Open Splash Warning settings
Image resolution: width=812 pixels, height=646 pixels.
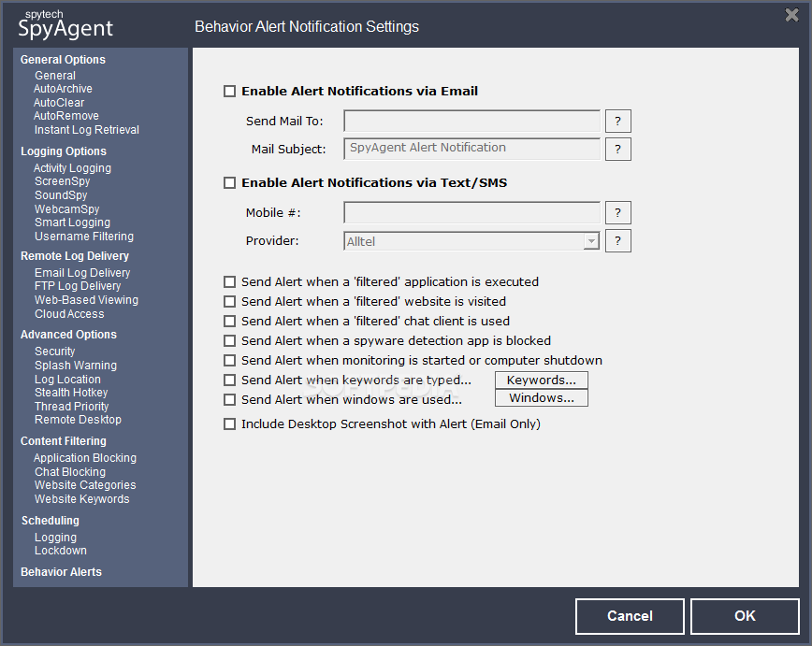[76, 366]
